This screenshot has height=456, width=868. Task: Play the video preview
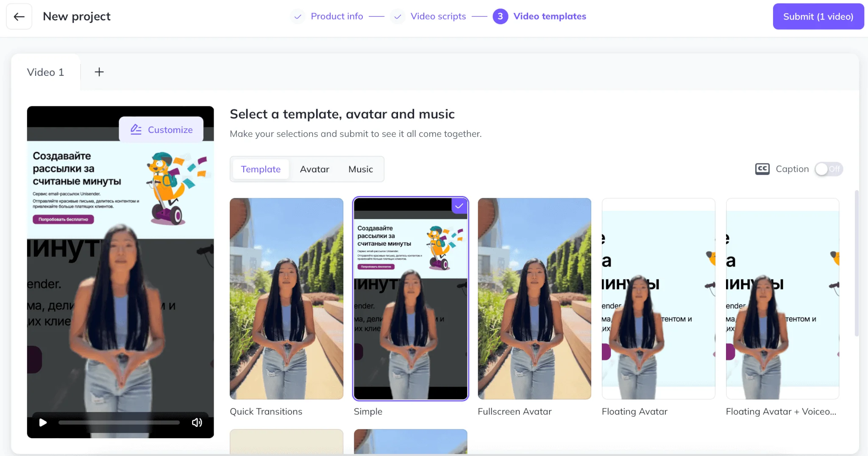click(43, 423)
